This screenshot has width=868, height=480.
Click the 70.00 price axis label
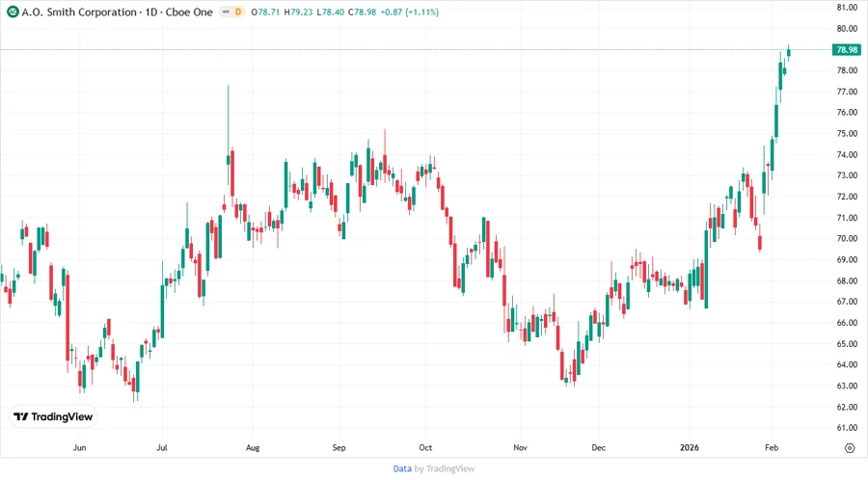847,238
